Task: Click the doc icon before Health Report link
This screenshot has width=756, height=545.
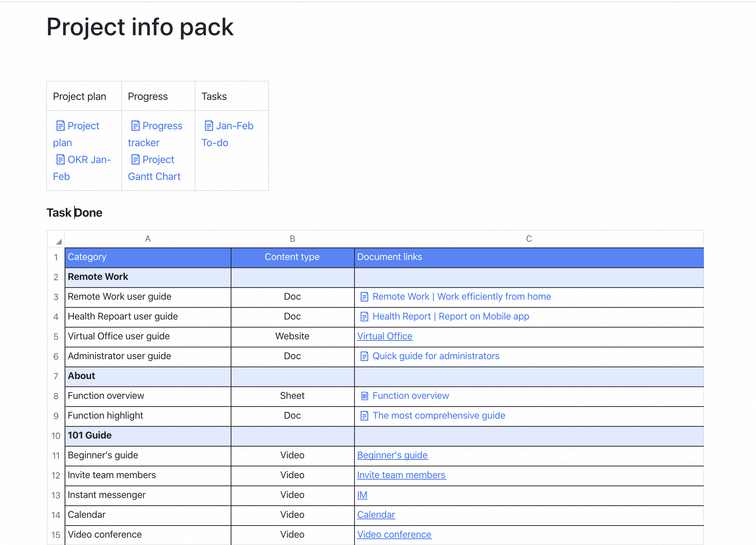Action: (x=364, y=316)
